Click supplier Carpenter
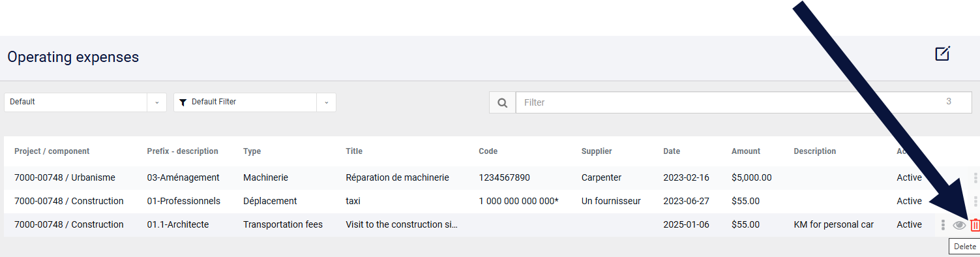 point(601,177)
